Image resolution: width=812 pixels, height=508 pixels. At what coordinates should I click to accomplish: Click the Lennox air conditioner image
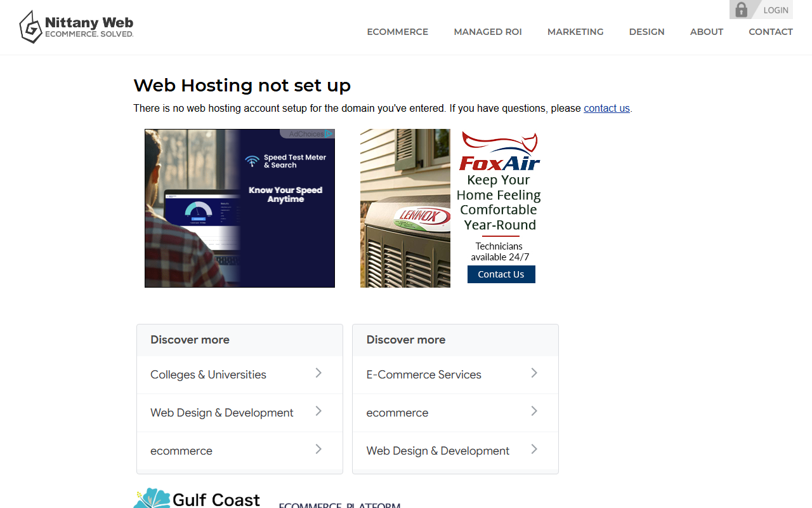point(405,208)
